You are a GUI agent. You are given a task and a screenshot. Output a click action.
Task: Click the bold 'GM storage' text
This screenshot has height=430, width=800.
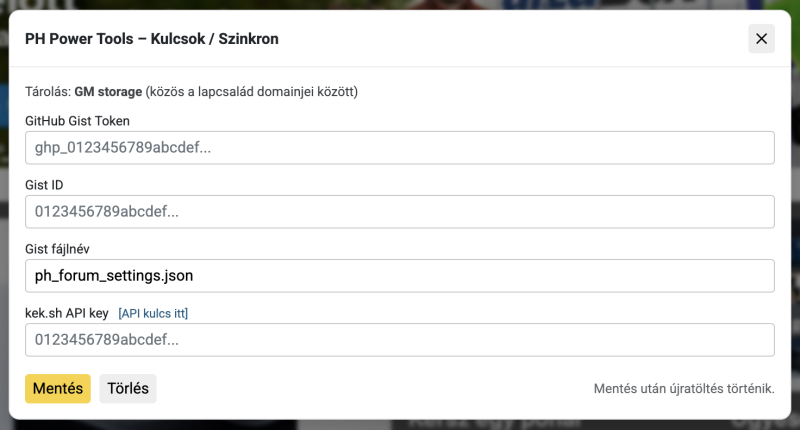pyautogui.click(x=108, y=92)
